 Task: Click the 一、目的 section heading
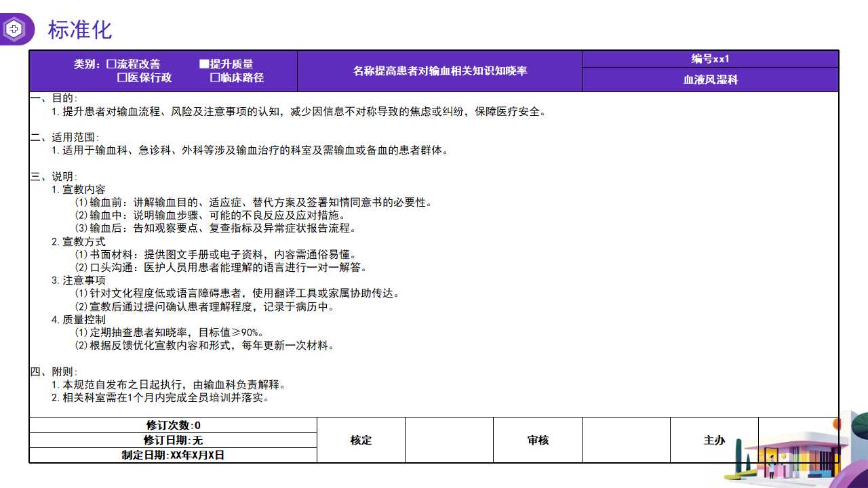coord(54,99)
